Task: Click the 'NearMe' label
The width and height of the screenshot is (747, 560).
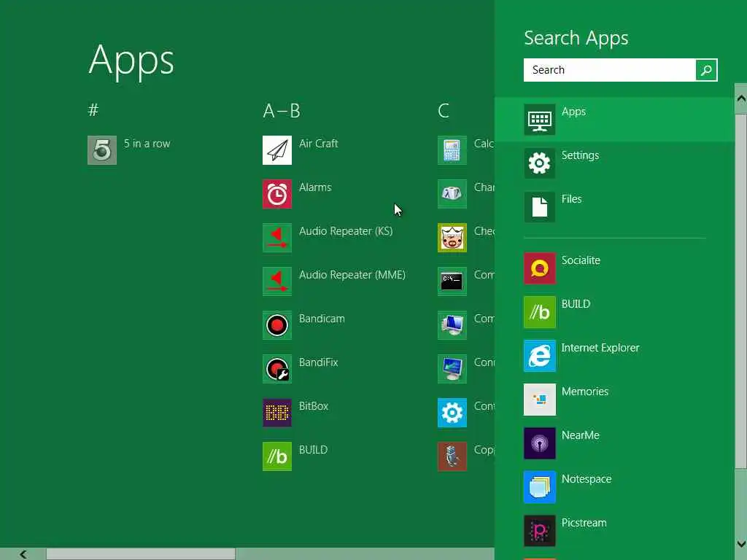Action: pyautogui.click(x=580, y=435)
